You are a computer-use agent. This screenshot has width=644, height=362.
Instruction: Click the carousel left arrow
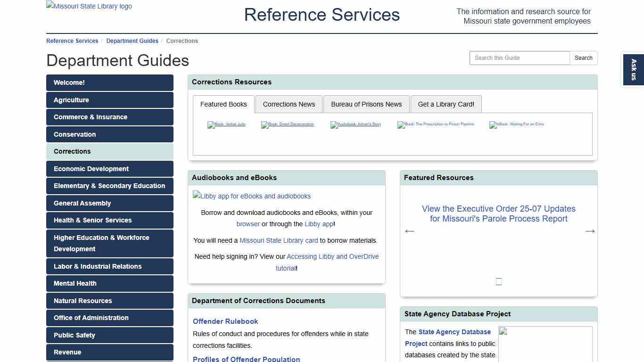tap(409, 231)
